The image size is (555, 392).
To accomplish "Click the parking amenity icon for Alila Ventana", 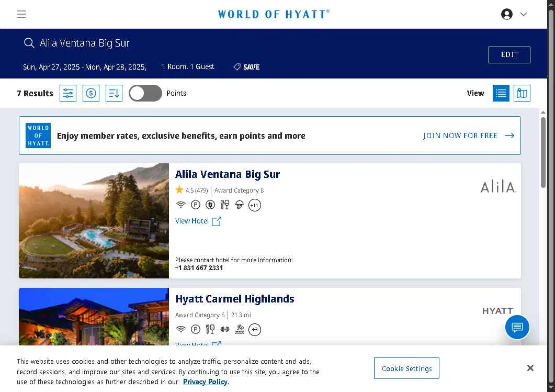I will pyautogui.click(x=196, y=205).
